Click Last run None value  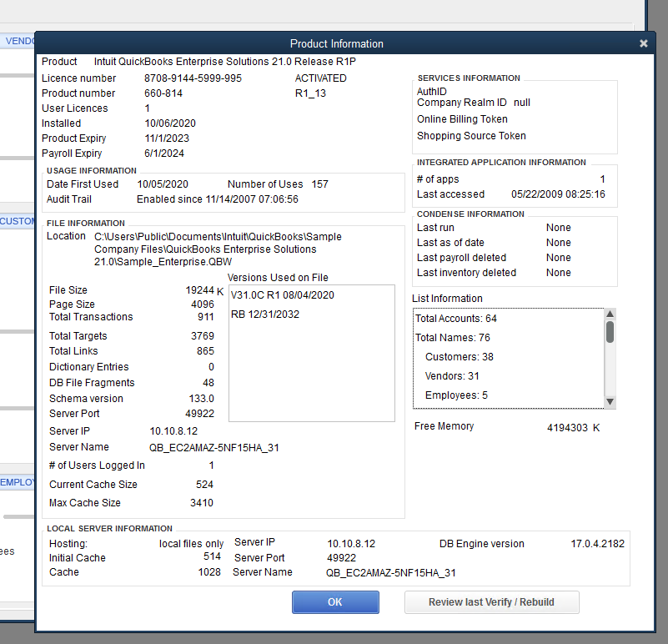(x=559, y=228)
